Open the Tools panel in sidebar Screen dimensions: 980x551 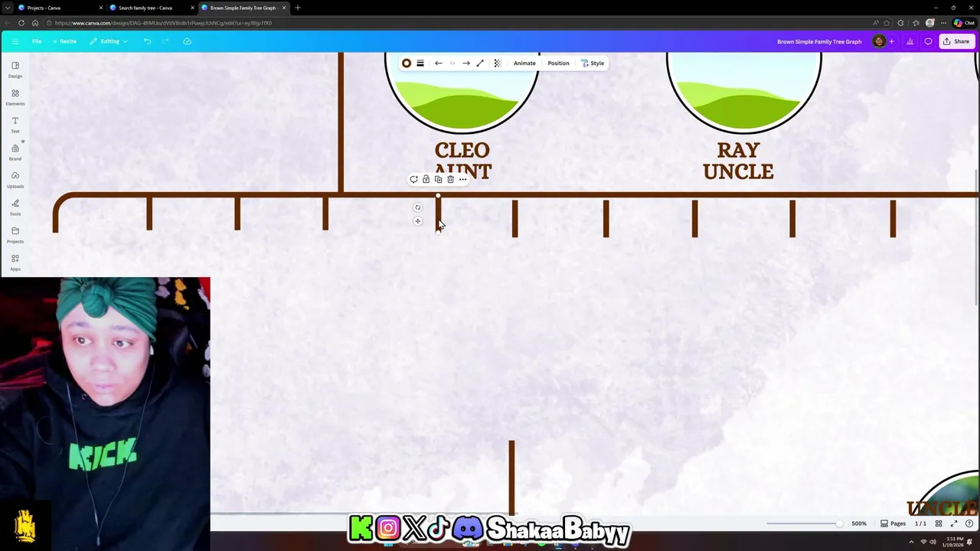point(15,207)
